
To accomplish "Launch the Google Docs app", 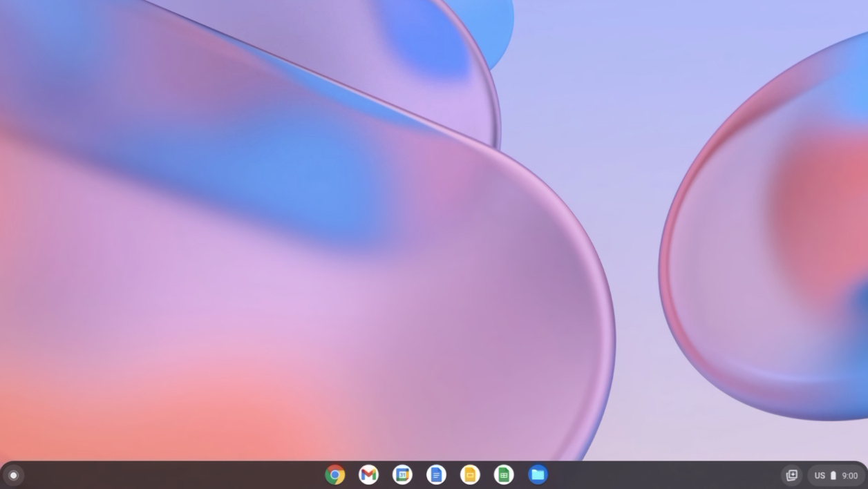I will (436, 475).
